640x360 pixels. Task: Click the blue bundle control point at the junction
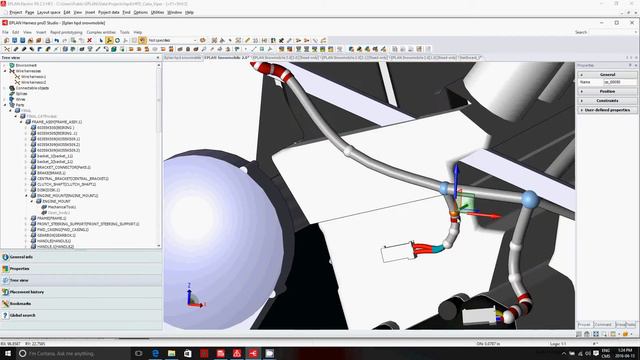point(529,200)
